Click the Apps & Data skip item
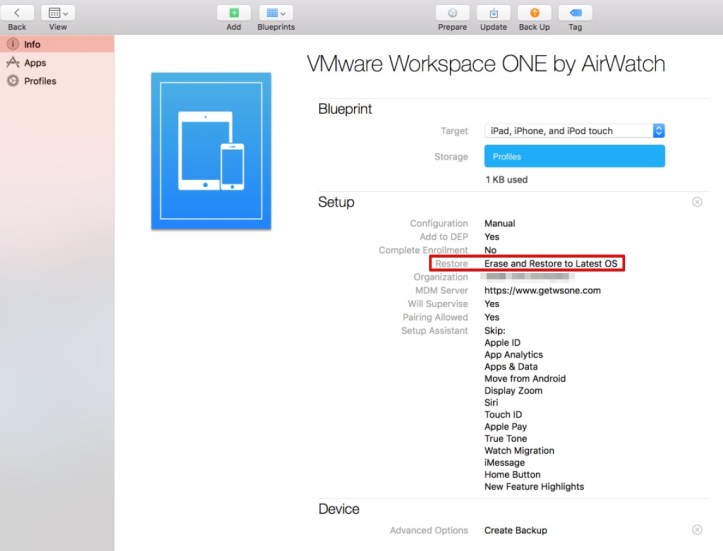Screen dimensions: 723x551 (511, 367)
